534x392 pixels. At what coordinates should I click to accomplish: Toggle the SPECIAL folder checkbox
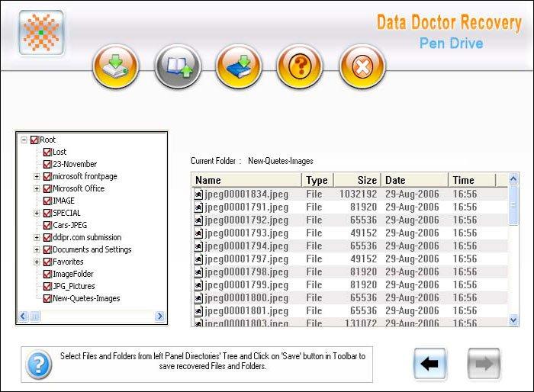pyautogui.click(x=47, y=214)
